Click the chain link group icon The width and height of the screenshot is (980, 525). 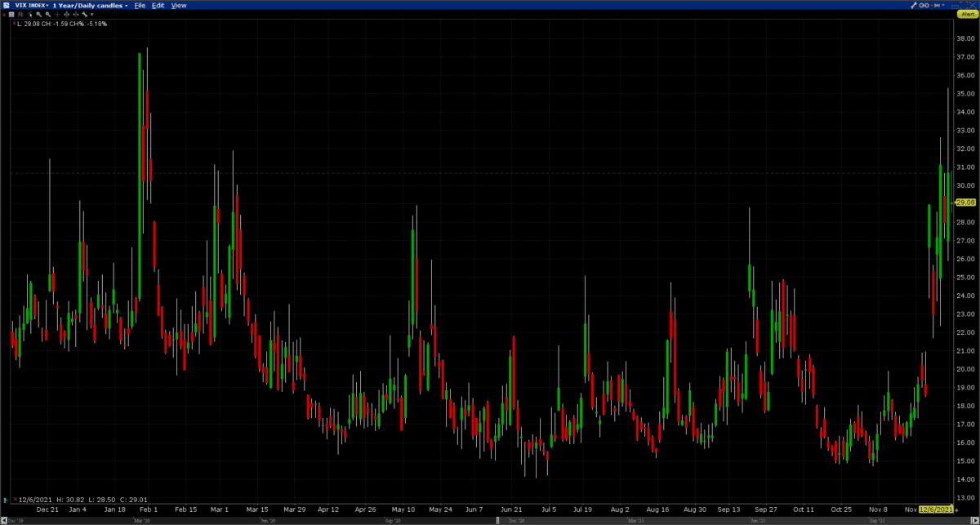click(x=924, y=5)
